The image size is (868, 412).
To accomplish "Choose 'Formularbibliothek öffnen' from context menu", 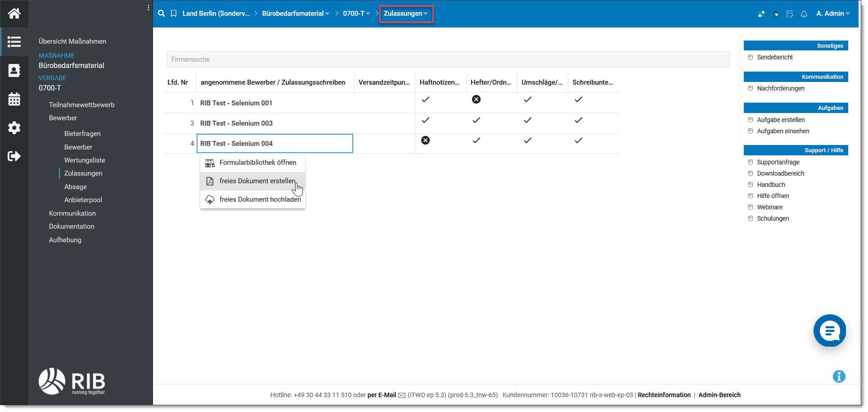I will click(257, 163).
